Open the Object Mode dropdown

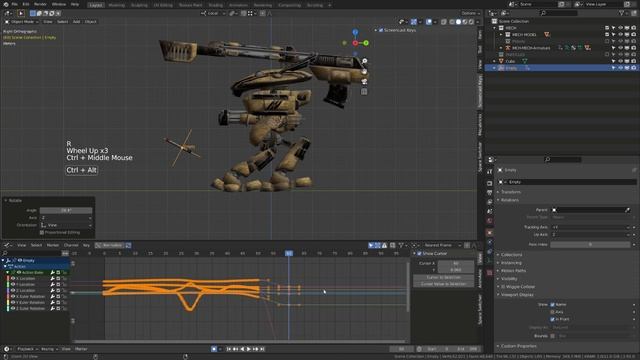pos(22,22)
